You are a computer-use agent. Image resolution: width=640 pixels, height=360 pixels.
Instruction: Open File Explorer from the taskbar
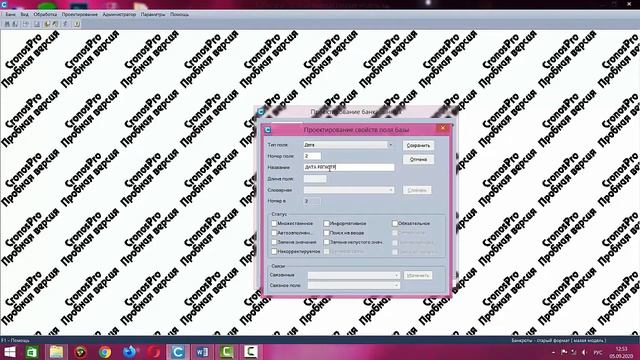(x=56, y=352)
